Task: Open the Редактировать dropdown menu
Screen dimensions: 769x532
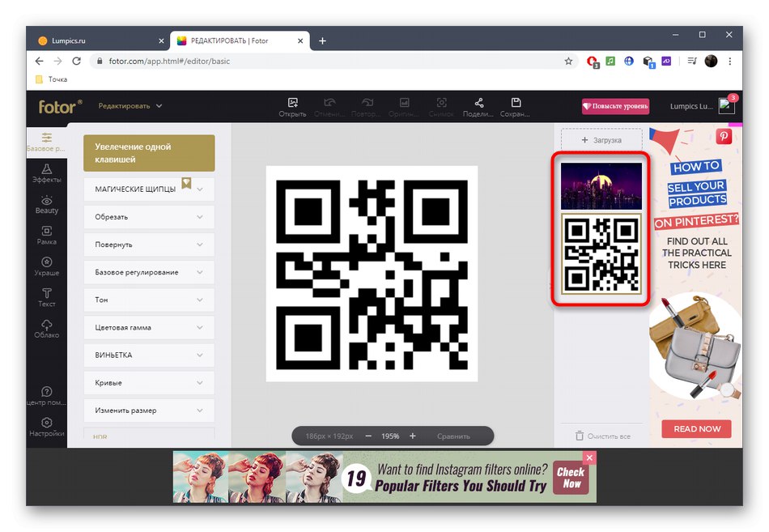Action: tap(130, 106)
